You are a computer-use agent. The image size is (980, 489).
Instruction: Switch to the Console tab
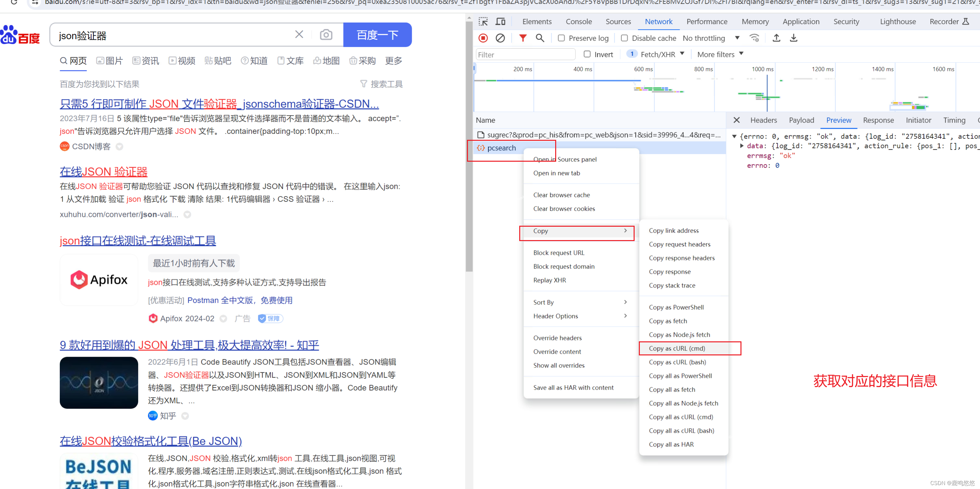tap(579, 22)
